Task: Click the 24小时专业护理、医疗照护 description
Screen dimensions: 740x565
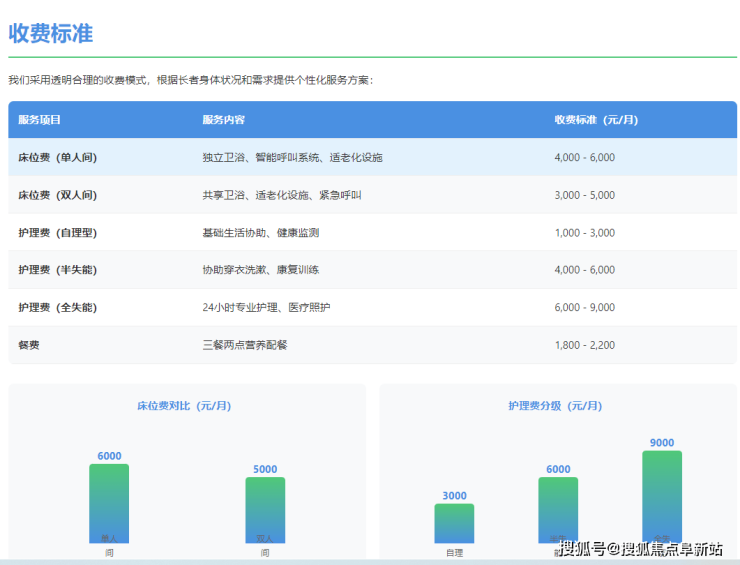Action: coord(266,308)
